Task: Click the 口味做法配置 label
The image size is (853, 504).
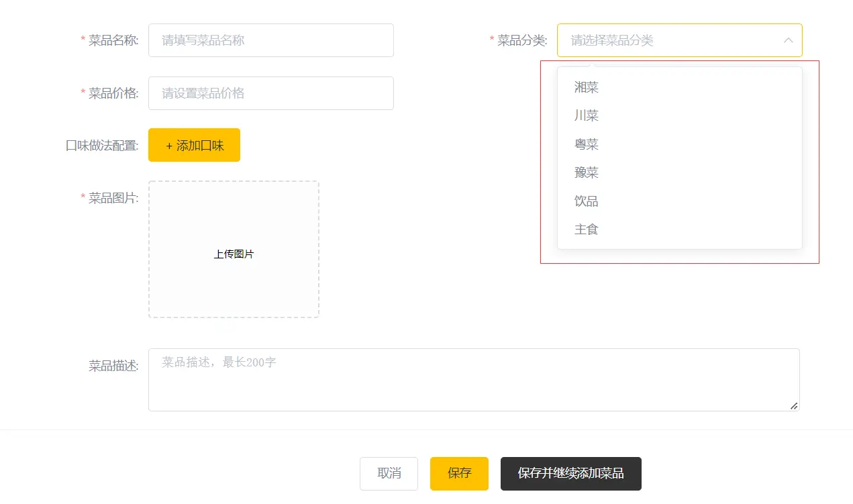Action: [x=102, y=146]
